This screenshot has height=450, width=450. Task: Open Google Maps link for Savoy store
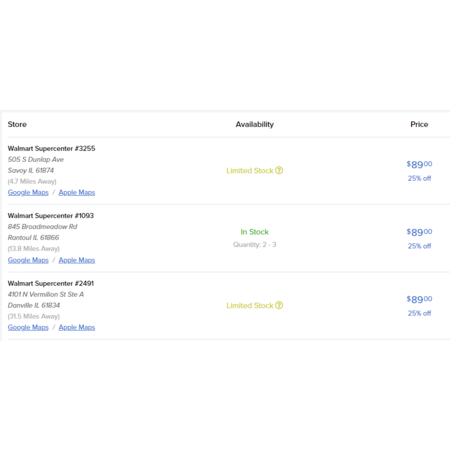point(28,192)
